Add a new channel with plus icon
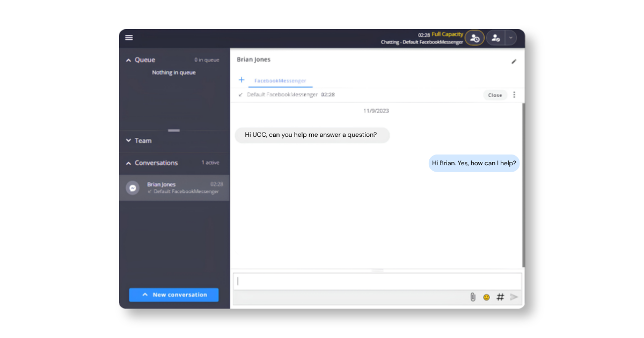The height and width of the screenshot is (338, 644). coord(241,80)
